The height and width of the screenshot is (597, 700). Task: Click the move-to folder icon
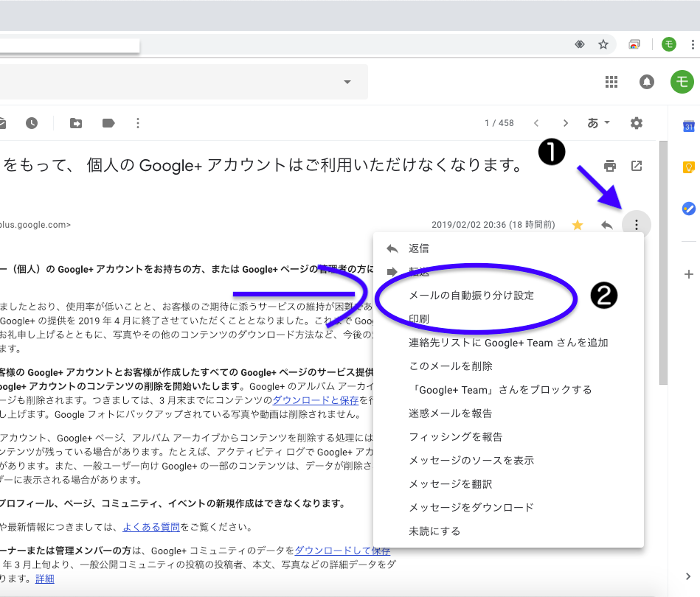point(76,123)
